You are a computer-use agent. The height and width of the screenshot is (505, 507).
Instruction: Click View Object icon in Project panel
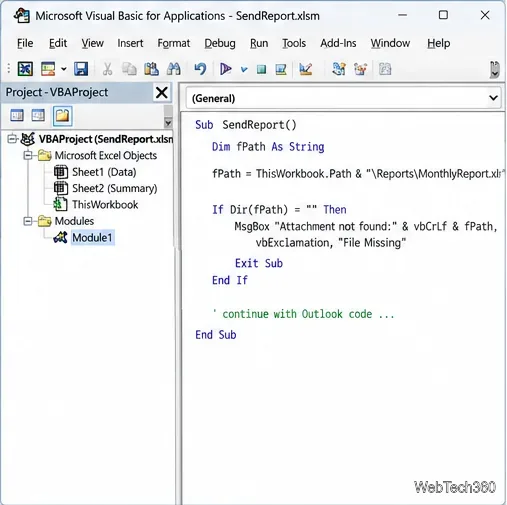click(38, 116)
